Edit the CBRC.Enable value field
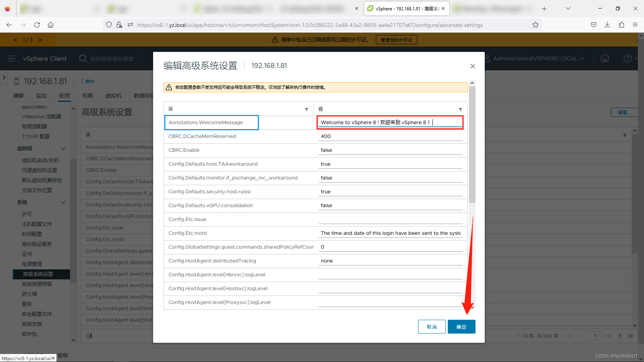This screenshot has width=644, height=362. coord(390,150)
